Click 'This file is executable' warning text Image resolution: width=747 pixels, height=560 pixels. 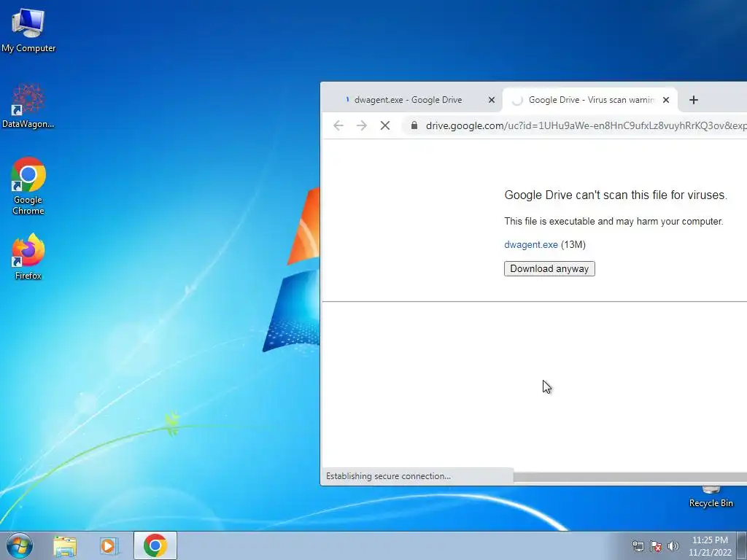pos(614,222)
